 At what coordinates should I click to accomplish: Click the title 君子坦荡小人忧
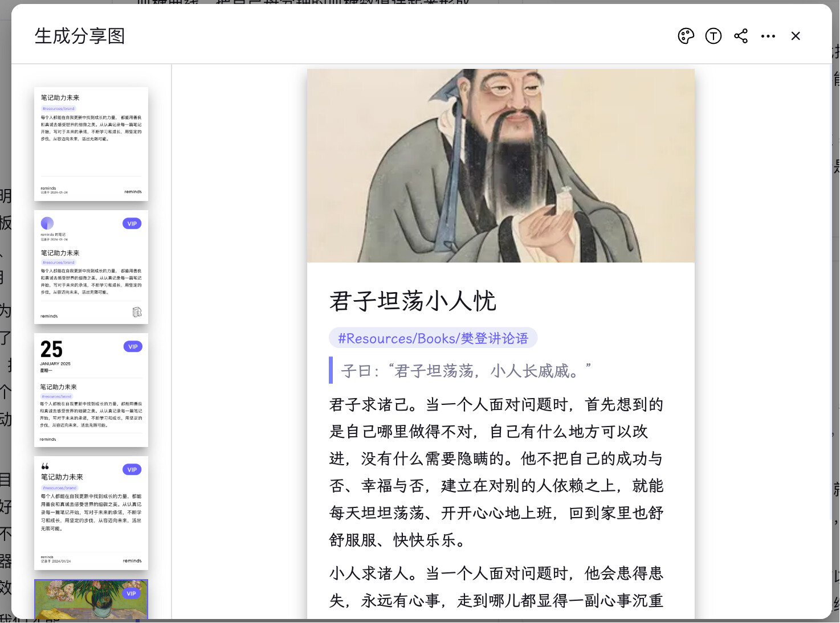[x=413, y=301]
